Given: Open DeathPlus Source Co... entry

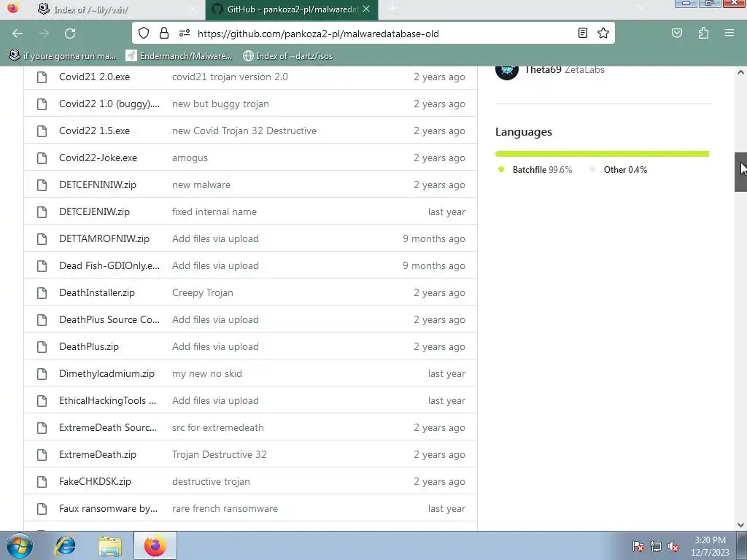Looking at the screenshot, I should coord(109,319).
